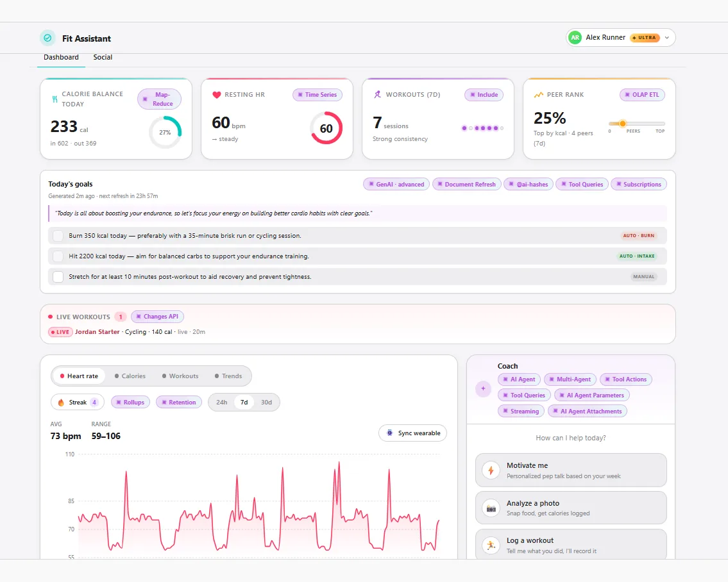
Task: Click the AI Agent Attachments tag
Action: point(588,412)
